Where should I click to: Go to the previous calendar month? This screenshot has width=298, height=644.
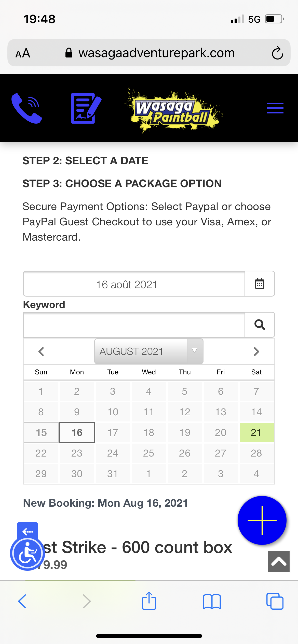point(41,352)
